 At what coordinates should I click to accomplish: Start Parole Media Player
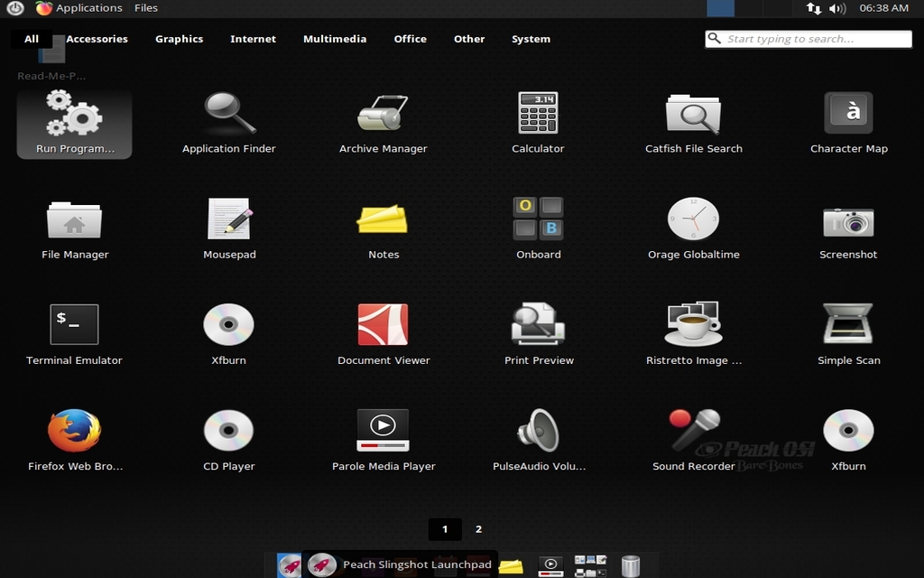point(383,429)
